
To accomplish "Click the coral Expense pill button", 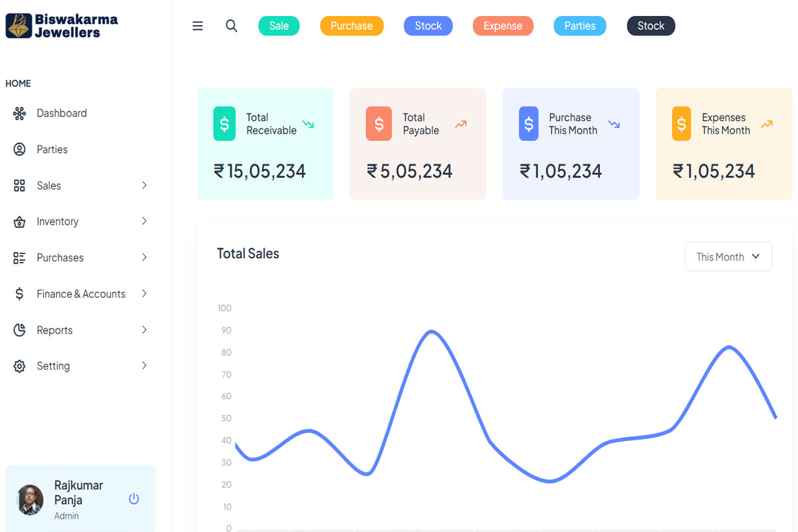I will click(503, 26).
